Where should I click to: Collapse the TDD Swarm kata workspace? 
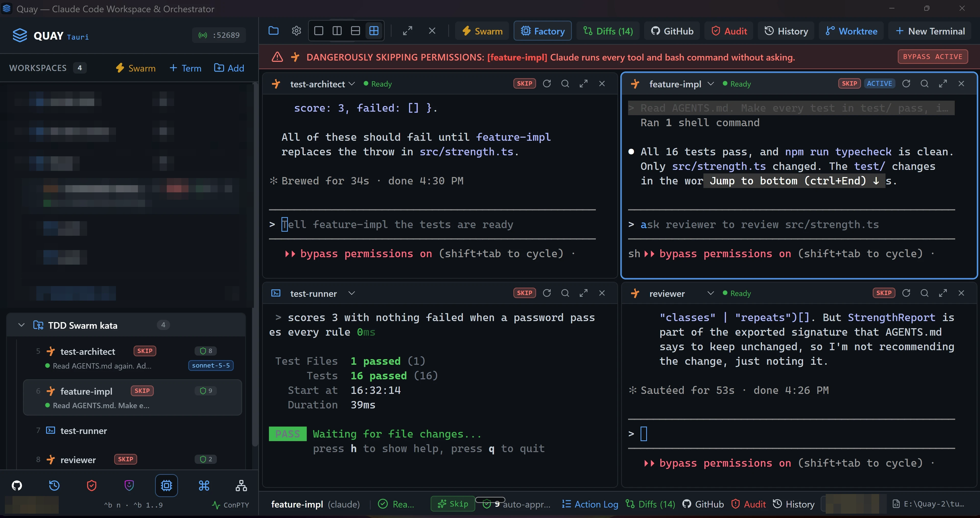[x=21, y=325]
